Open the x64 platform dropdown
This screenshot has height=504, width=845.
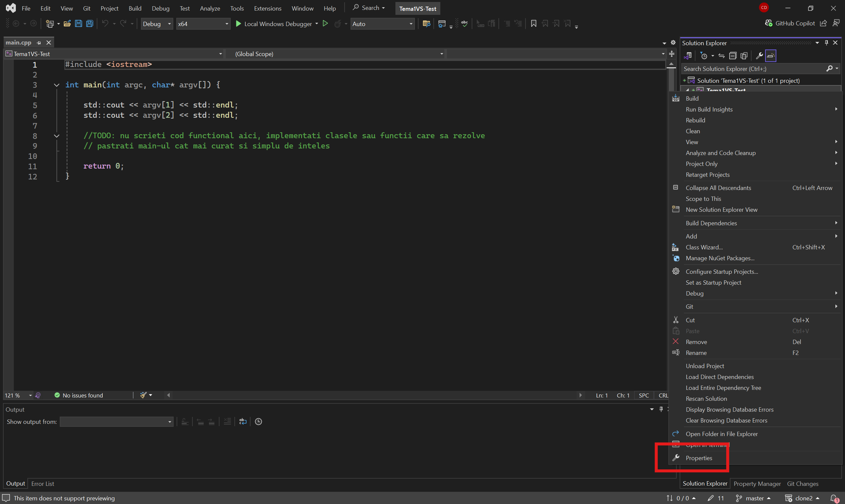coord(203,24)
